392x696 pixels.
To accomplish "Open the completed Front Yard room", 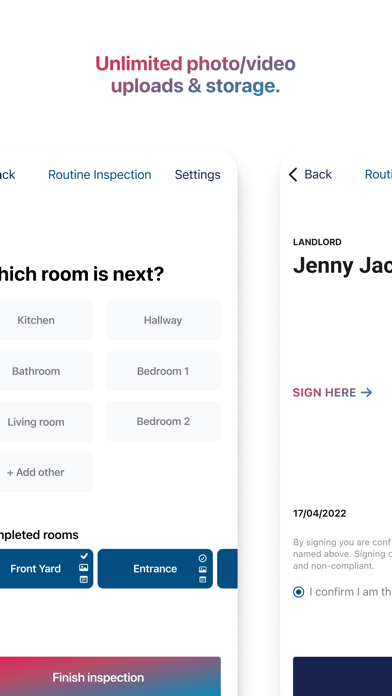I will [46, 569].
